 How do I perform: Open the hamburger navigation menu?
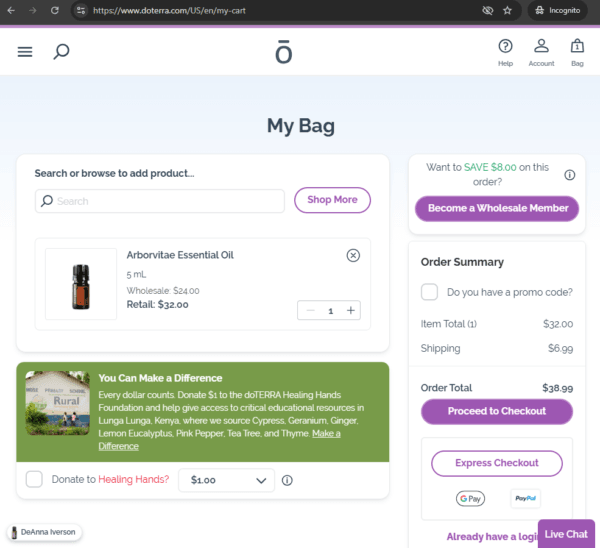tap(25, 52)
